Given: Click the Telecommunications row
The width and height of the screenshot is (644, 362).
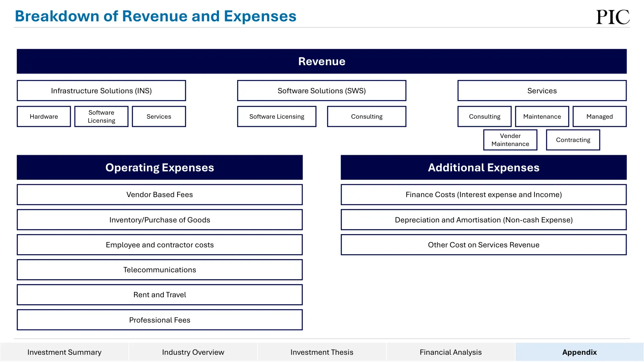Looking at the screenshot, I should (160, 269).
